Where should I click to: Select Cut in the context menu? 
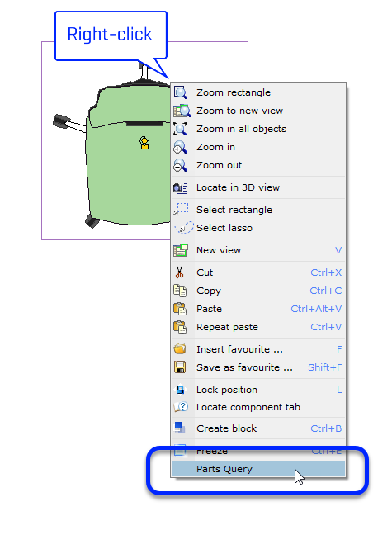pos(258,272)
